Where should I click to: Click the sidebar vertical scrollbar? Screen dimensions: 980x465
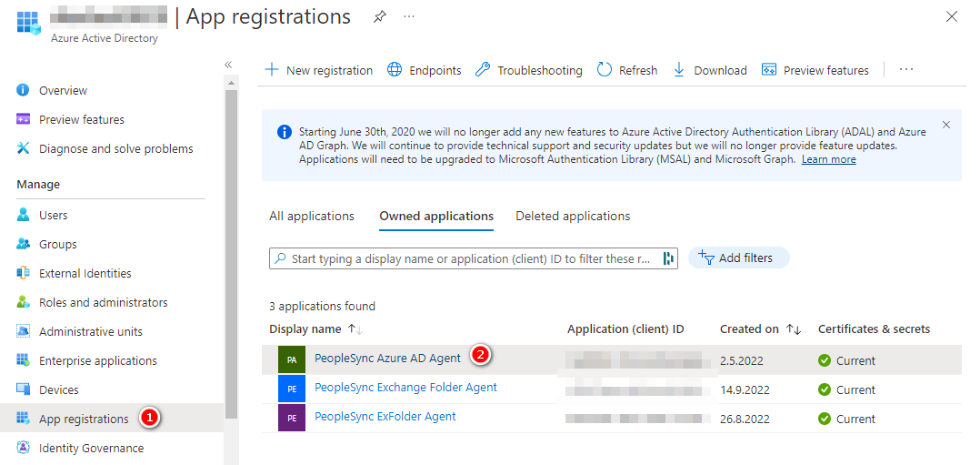(231, 254)
